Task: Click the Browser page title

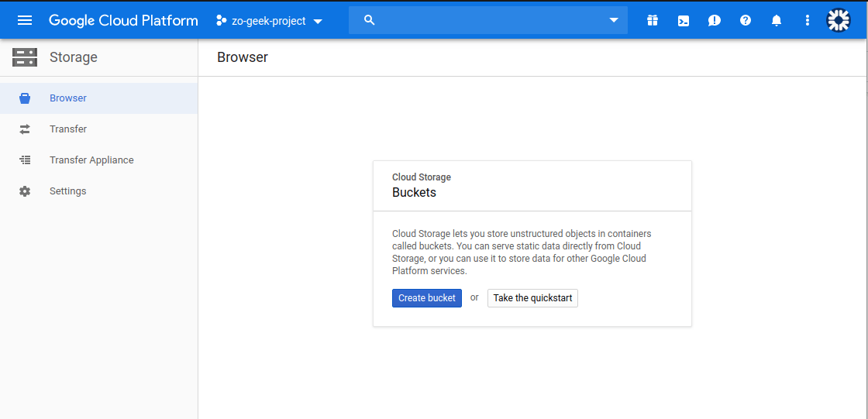Action: tap(243, 57)
